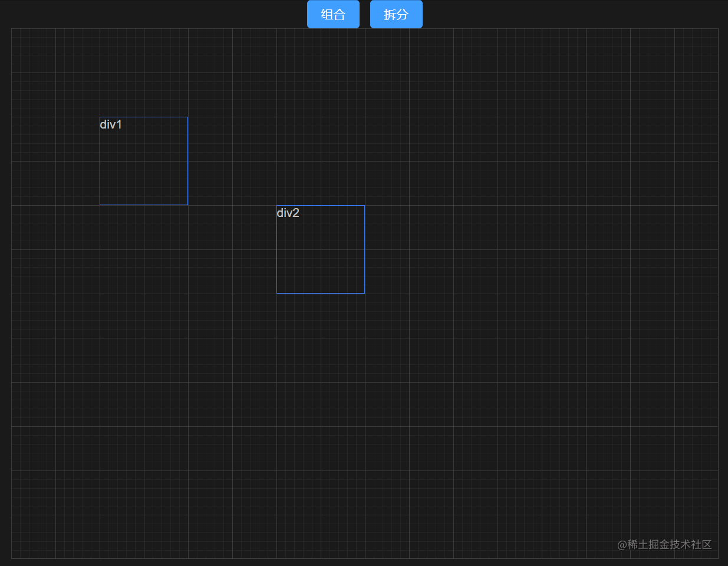Click the 拆分 (split) button
728x566 pixels.
tap(396, 14)
